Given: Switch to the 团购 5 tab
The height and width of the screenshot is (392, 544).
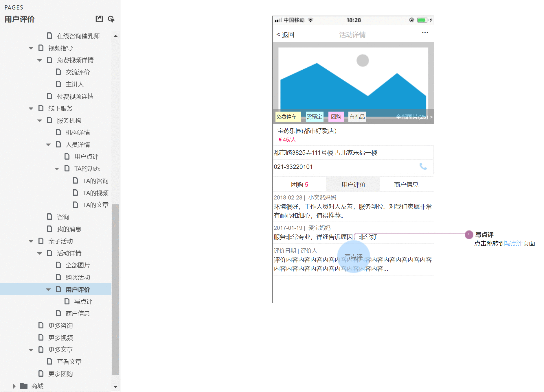Looking at the screenshot, I should 299,184.
